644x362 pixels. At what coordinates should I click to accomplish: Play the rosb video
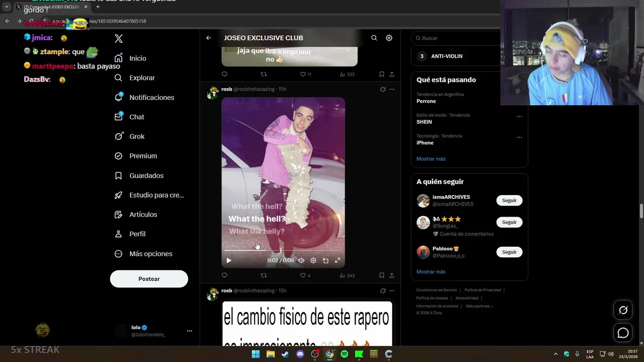tap(229, 260)
